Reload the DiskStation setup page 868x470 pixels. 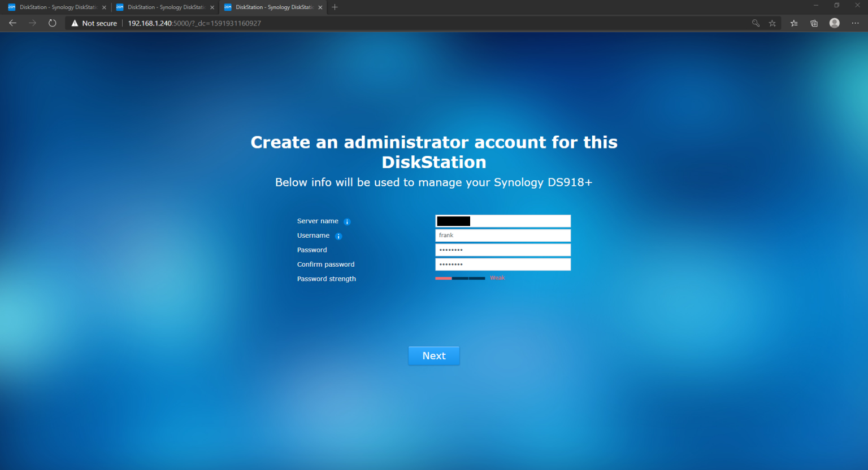pyautogui.click(x=52, y=23)
